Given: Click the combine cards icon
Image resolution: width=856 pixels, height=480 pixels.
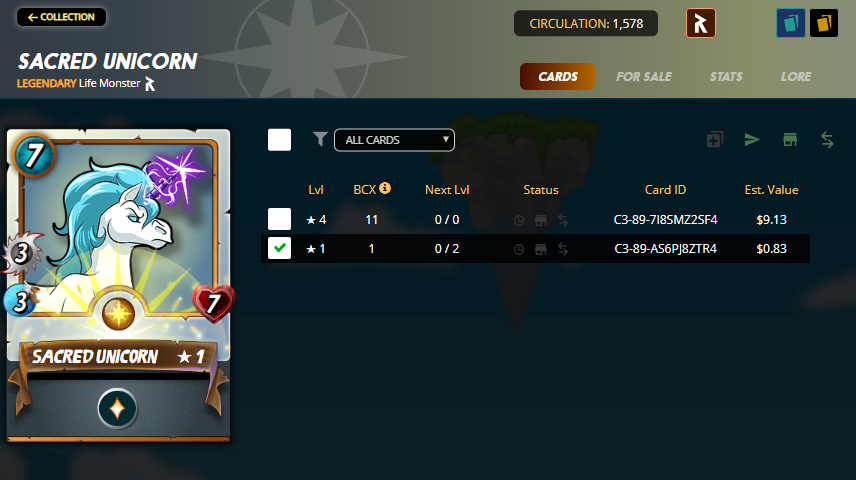Looking at the screenshot, I should 715,140.
